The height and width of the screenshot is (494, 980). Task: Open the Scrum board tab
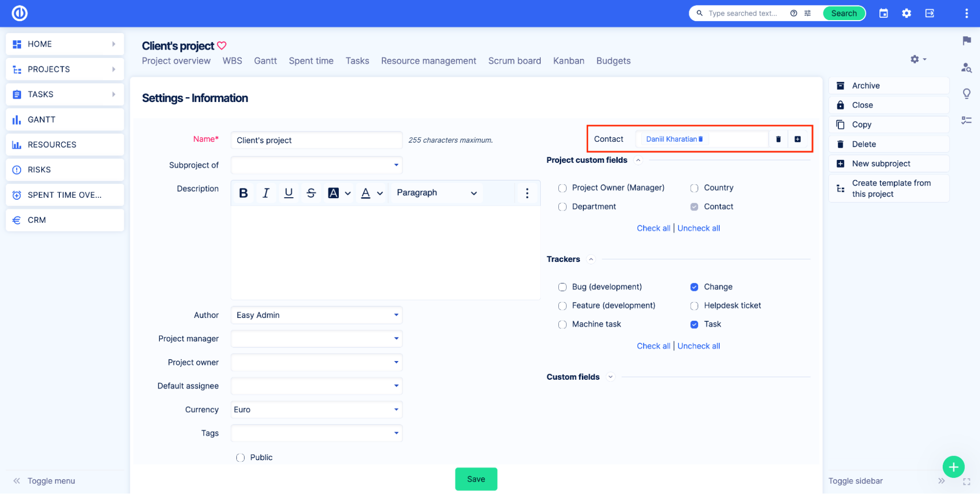pyautogui.click(x=514, y=60)
